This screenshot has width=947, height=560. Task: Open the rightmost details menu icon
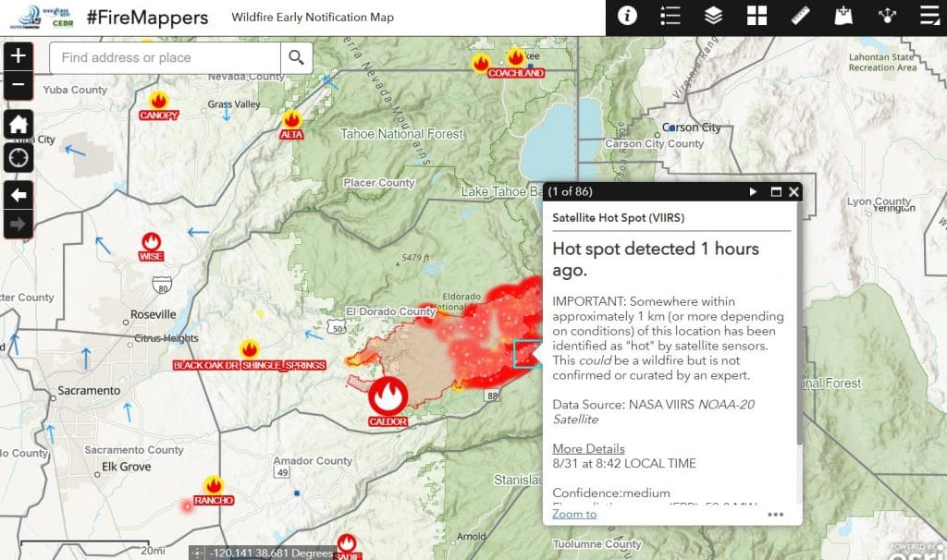(929, 16)
